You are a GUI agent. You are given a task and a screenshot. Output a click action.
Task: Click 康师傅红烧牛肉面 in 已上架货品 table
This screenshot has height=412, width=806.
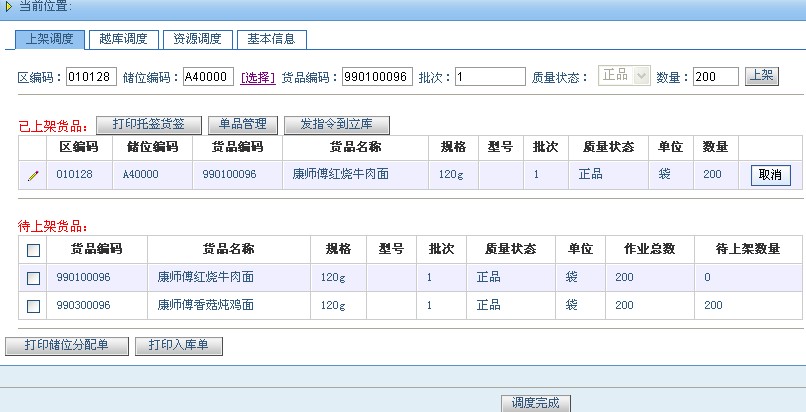340,174
